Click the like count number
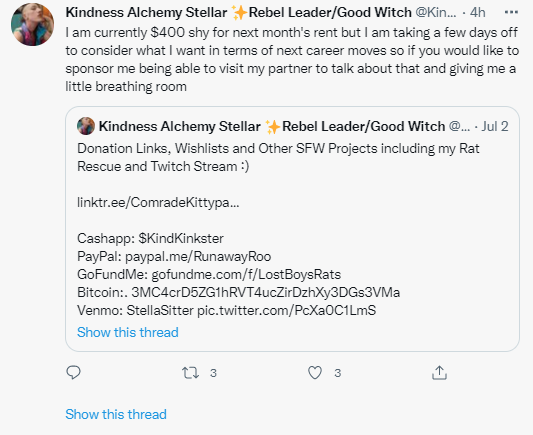This screenshot has height=435, width=533. click(338, 373)
